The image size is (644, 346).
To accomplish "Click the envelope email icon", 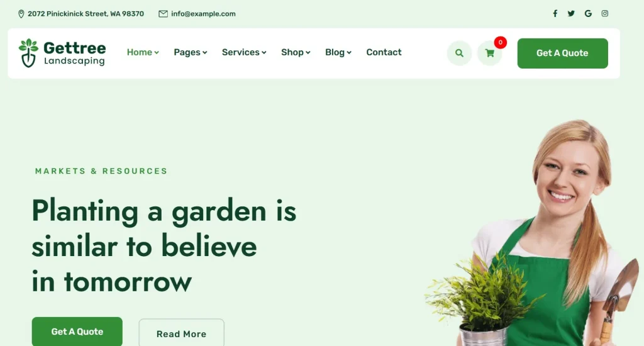I will coord(163,14).
